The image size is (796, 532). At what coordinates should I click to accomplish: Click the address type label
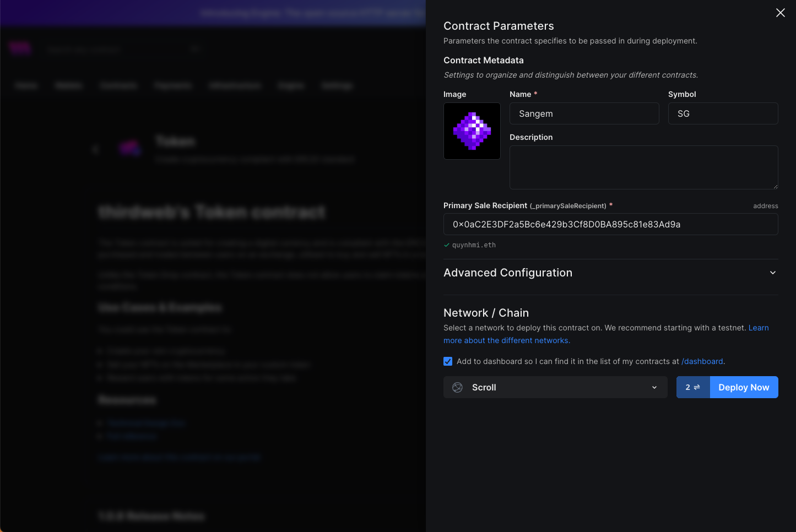766,206
